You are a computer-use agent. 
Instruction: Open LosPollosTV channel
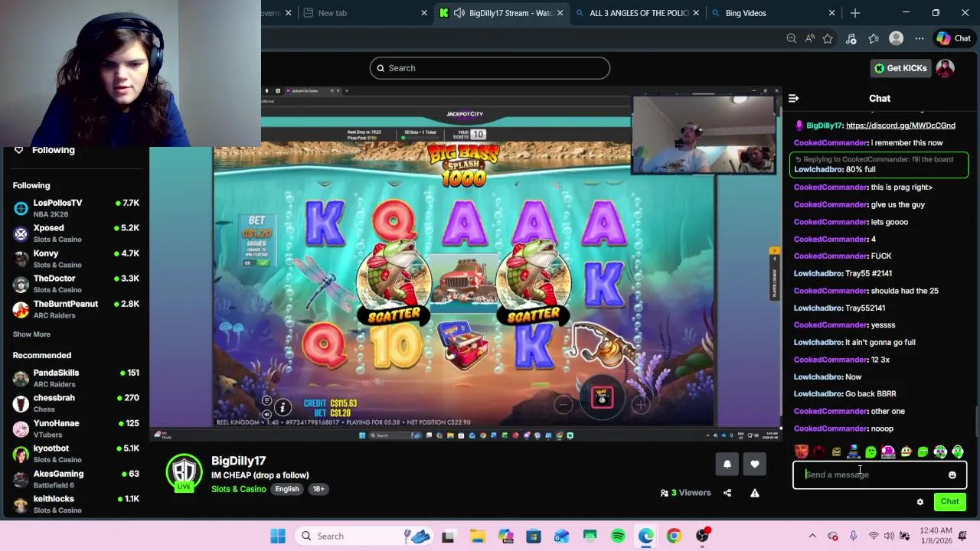click(x=77, y=208)
